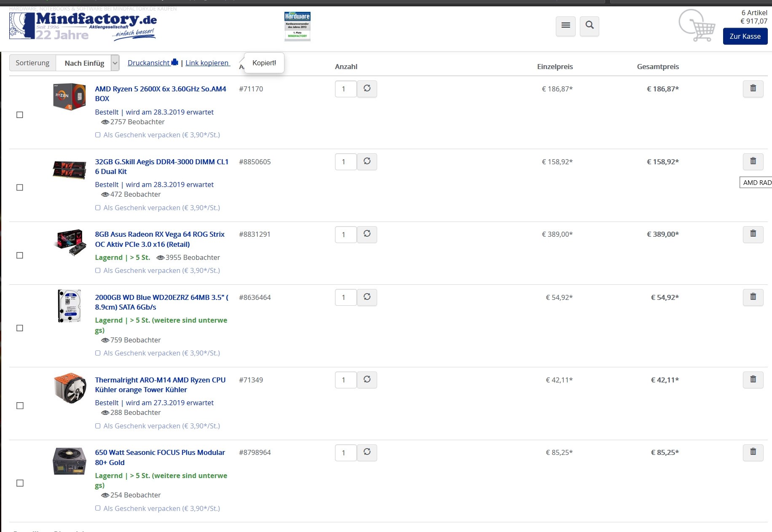Enable gift wrapping for WD Blue drive
Viewport: 772px width, 532px height.
click(98, 353)
